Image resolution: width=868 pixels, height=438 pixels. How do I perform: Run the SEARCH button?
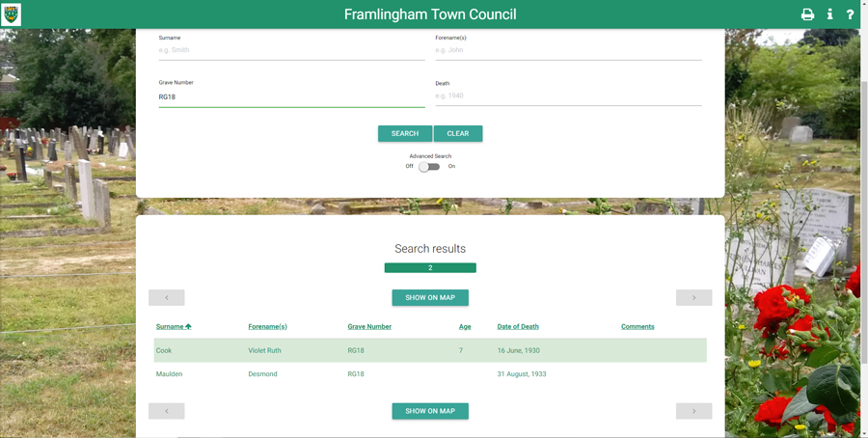405,133
